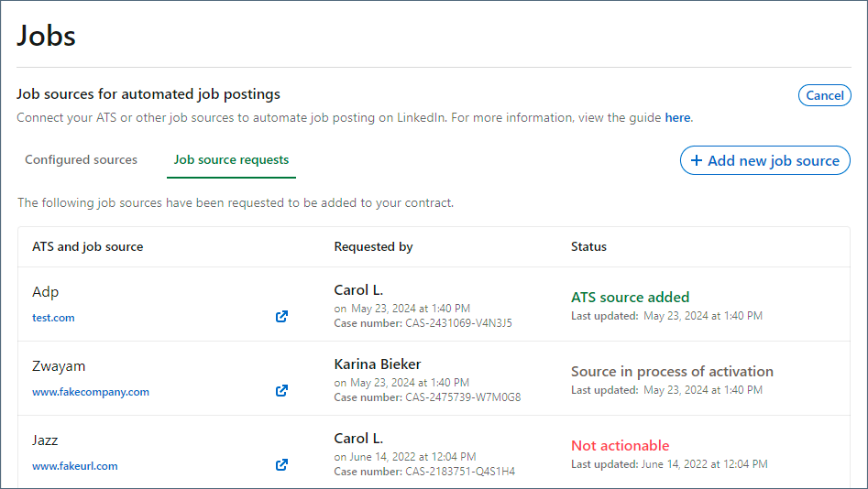Click ATS and job source column header

tap(87, 246)
